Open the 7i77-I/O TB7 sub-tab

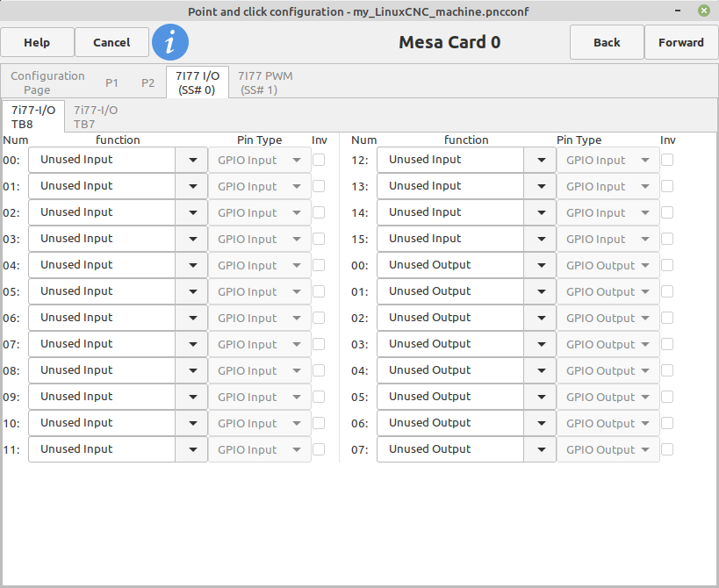coord(96,117)
